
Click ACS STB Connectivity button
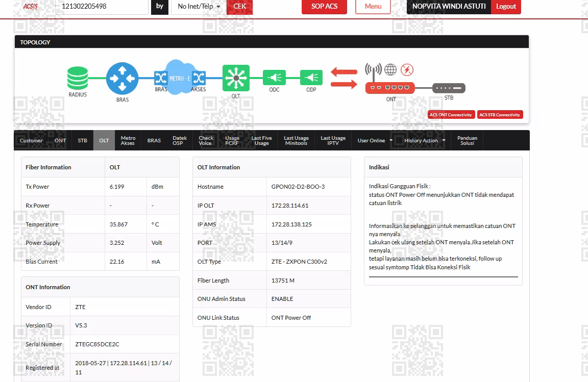point(500,115)
